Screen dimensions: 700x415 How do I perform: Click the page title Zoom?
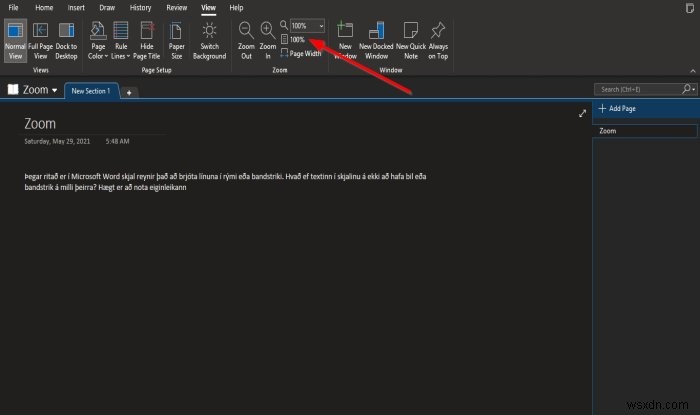40,124
